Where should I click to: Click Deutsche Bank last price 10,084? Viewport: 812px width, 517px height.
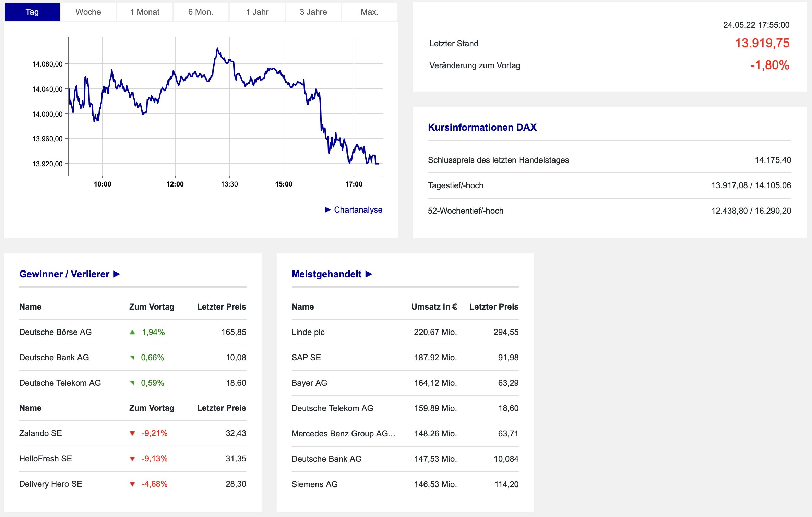[506, 459]
